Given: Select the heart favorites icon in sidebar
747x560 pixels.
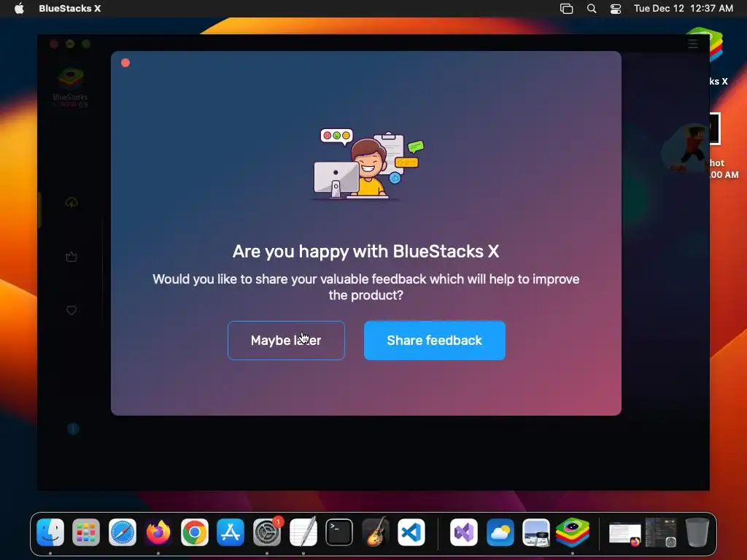Looking at the screenshot, I should pyautogui.click(x=71, y=311).
